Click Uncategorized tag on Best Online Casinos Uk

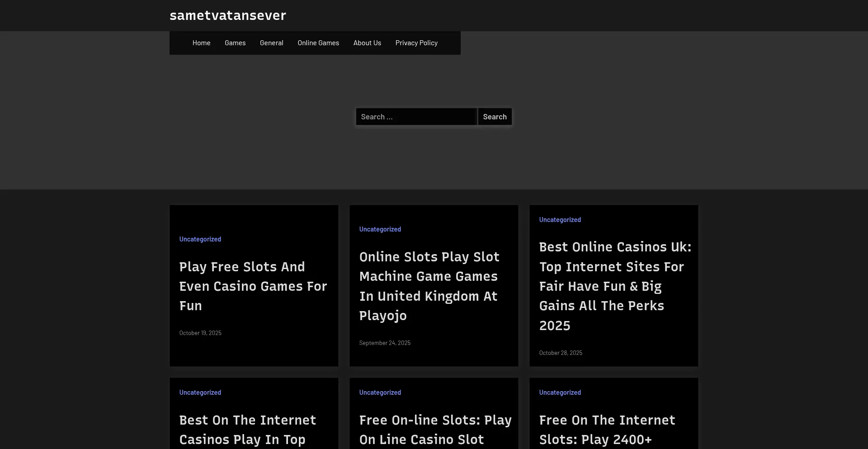coord(560,220)
